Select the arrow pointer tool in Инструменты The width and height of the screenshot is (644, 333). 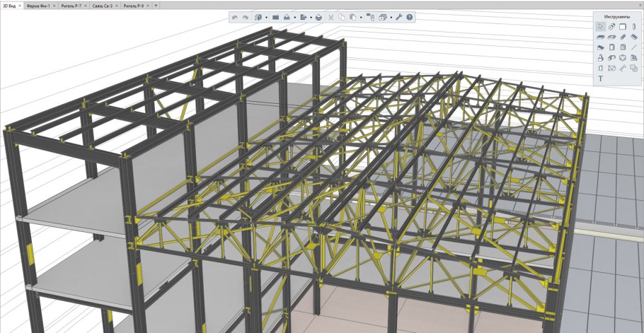coord(601,27)
